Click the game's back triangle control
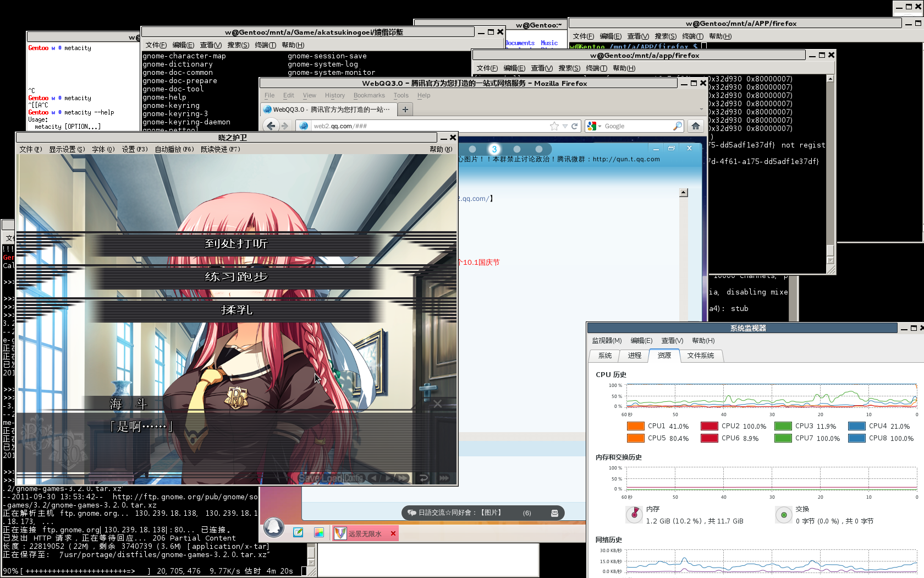The height and width of the screenshot is (578, 924). click(x=375, y=478)
